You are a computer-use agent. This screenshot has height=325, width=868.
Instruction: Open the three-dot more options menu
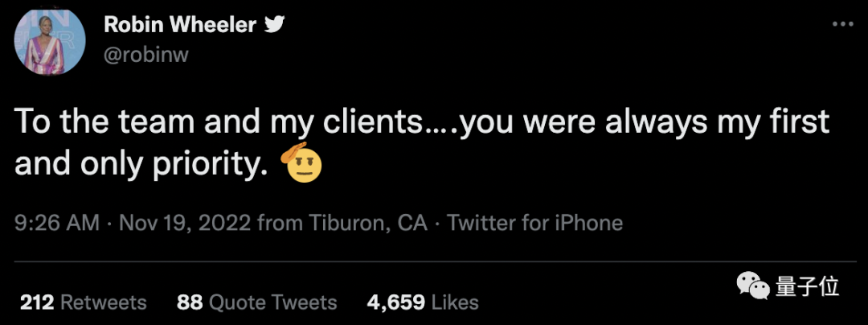(x=841, y=24)
